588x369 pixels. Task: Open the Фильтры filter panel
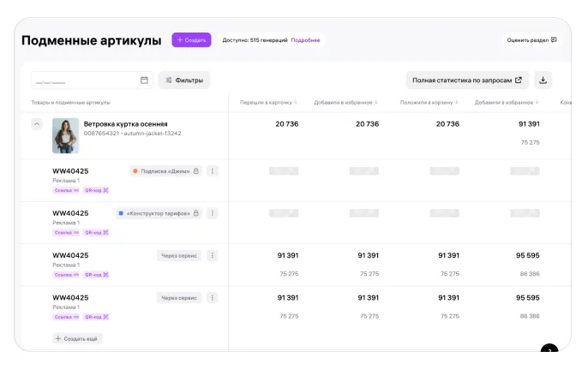click(183, 80)
